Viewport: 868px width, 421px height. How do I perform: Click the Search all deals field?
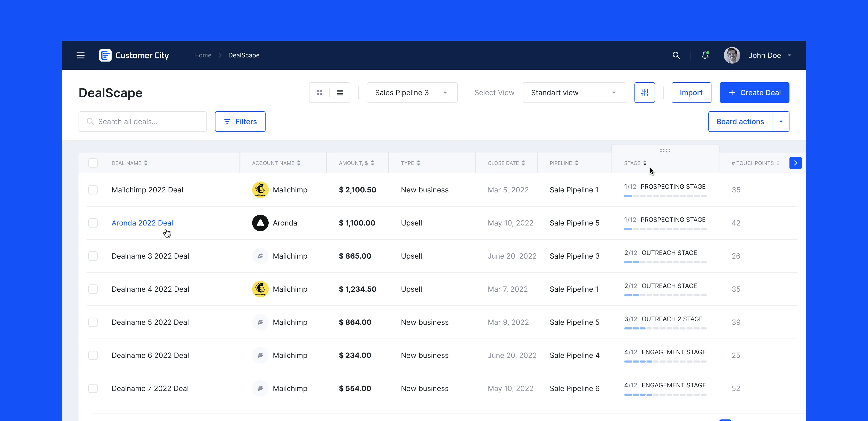[x=143, y=122]
